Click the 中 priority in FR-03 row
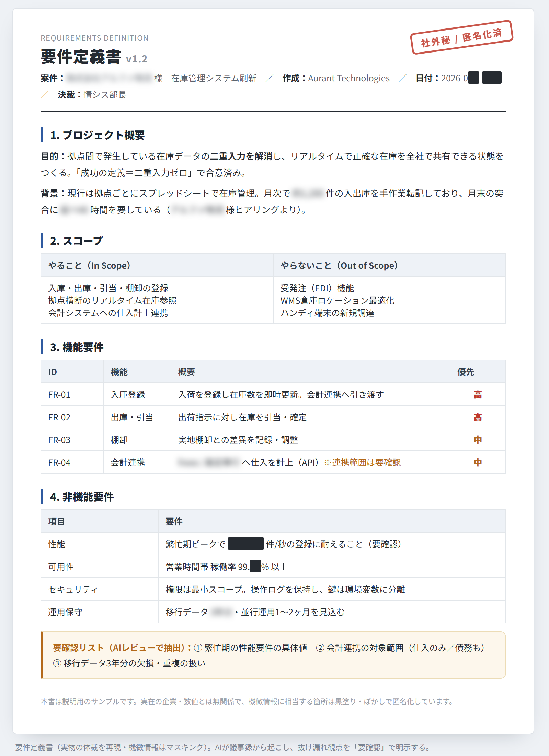This screenshot has height=756, width=549. coord(478,440)
